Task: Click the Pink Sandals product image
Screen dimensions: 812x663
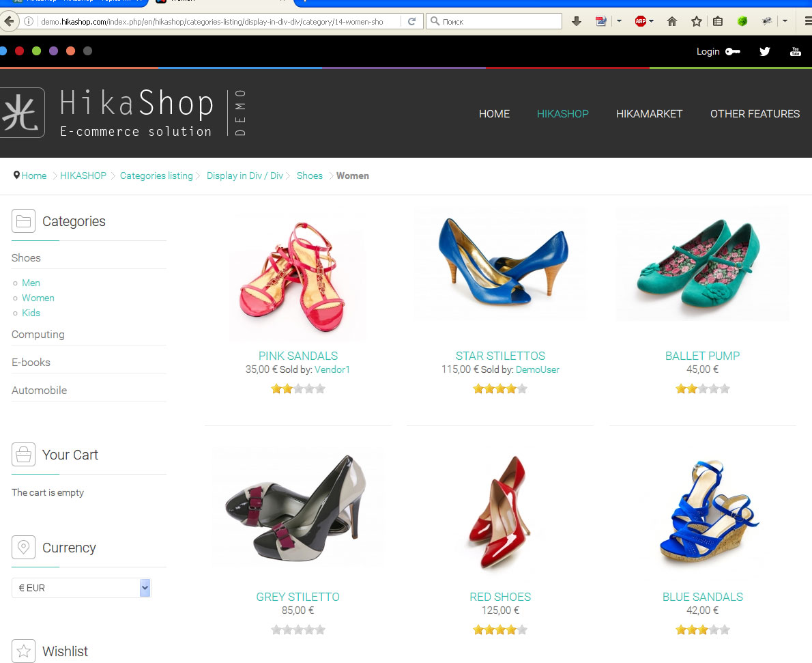Action: [x=298, y=275]
